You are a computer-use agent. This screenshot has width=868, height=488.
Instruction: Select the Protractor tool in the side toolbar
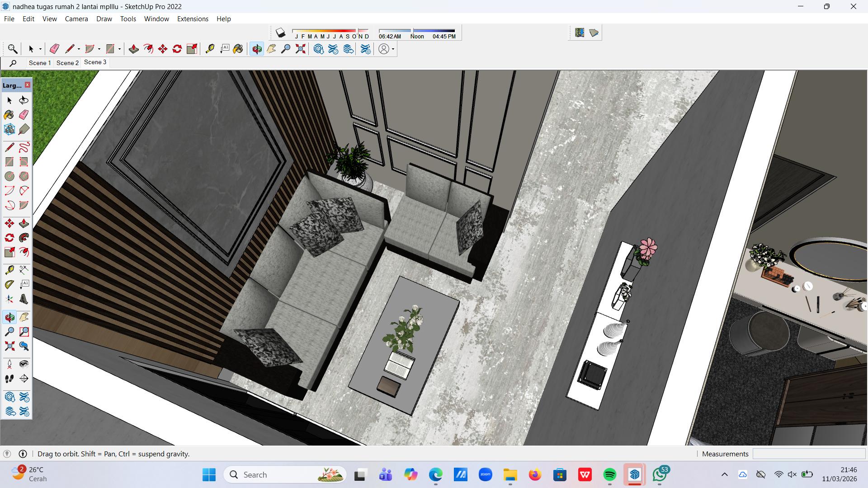click(9, 285)
